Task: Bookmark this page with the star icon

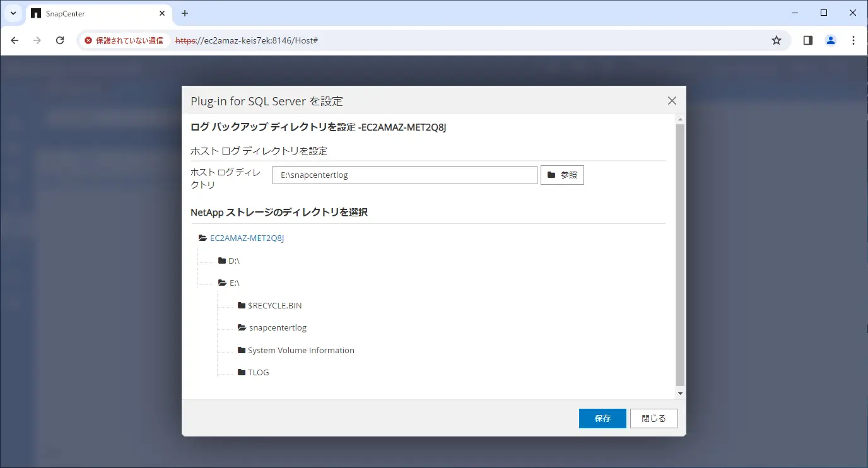Action: [x=777, y=40]
